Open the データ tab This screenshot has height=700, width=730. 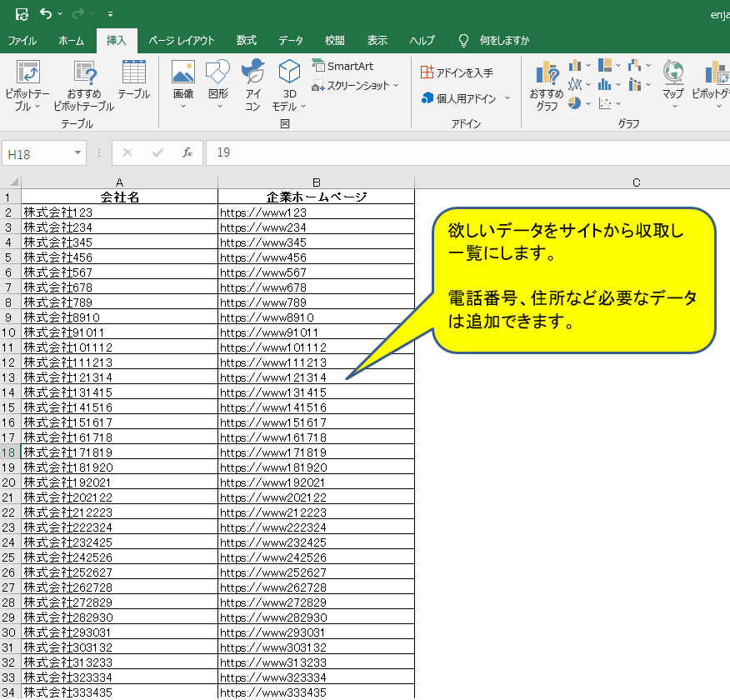tap(291, 41)
